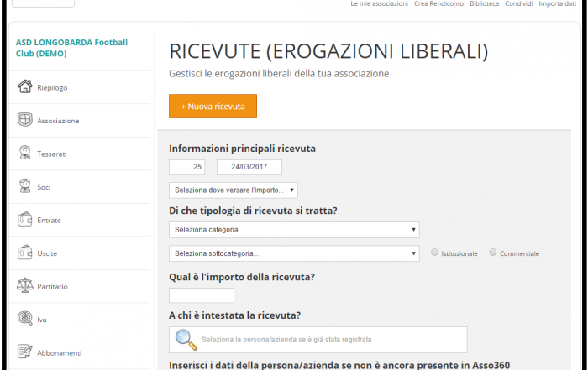Click 'Di che tipologia di ricevuta si tratta?' text
The height and width of the screenshot is (370, 588).
point(253,211)
